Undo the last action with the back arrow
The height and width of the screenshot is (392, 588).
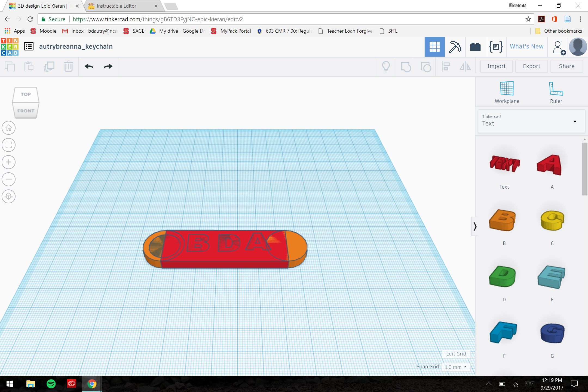point(88,66)
